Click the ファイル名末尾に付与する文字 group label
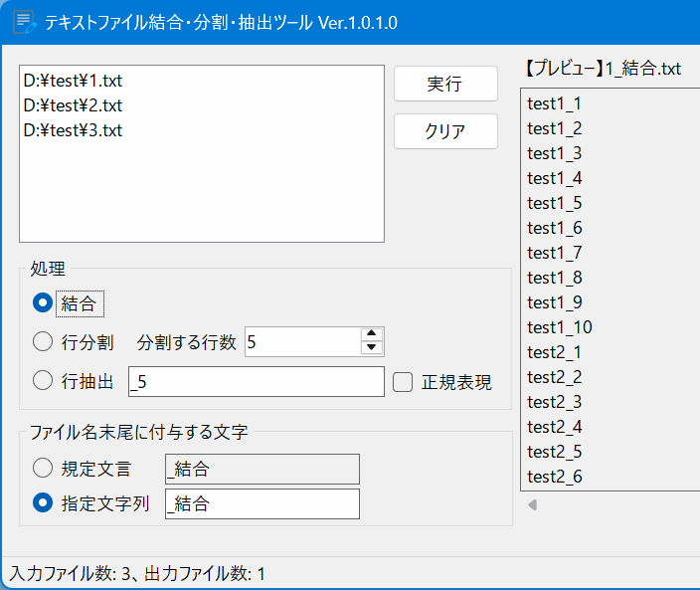This screenshot has width=700, height=590. (138, 432)
